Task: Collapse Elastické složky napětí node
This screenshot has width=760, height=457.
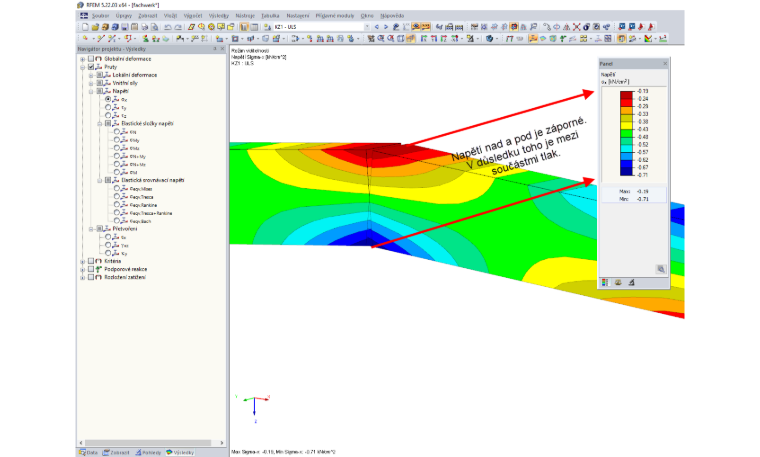Action: pyautogui.click(x=99, y=124)
